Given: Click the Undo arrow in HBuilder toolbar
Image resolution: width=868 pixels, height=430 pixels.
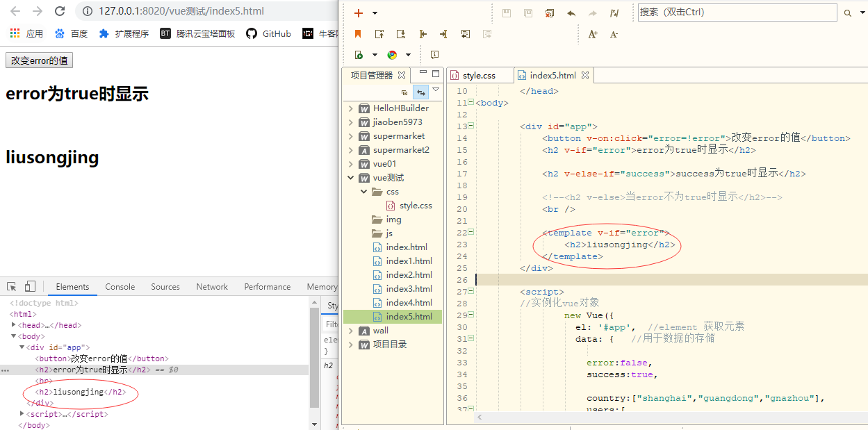Looking at the screenshot, I should pos(571,13).
